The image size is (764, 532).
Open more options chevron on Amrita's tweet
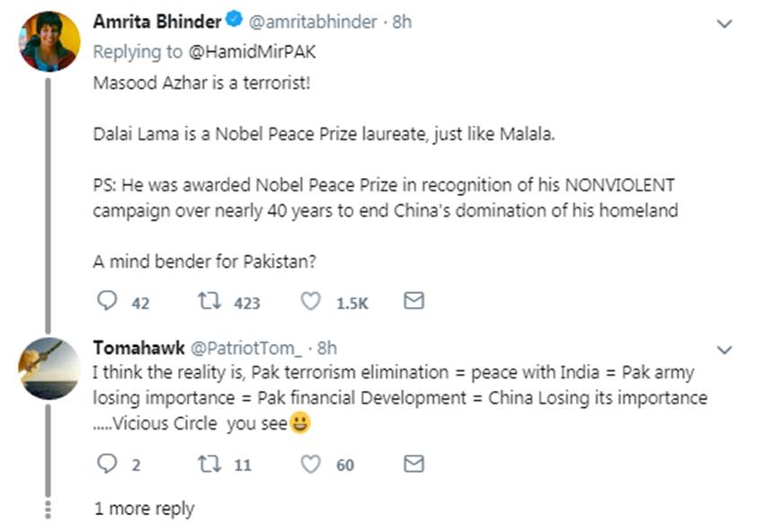[724, 24]
